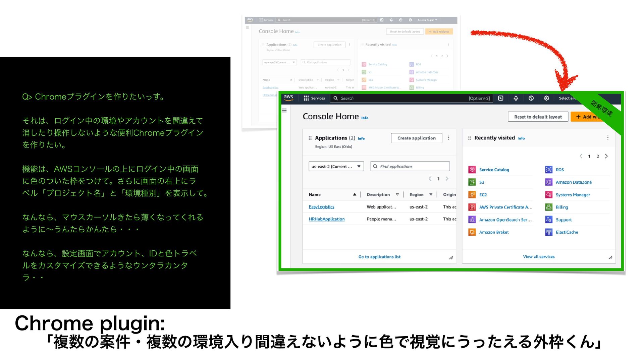Click Recently visited widget resize corner handle
The height and width of the screenshot is (362, 644).
tap(610, 257)
